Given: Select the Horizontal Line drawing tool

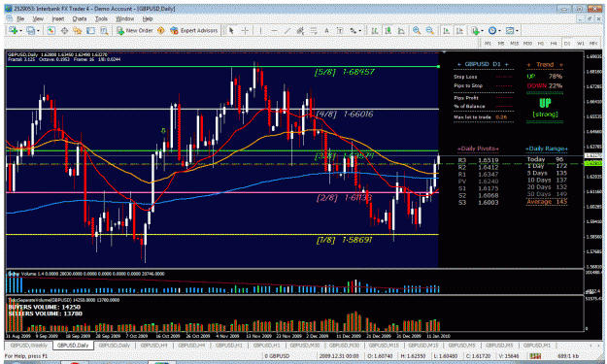Looking at the screenshot, I should pyautogui.click(x=274, y=30).
